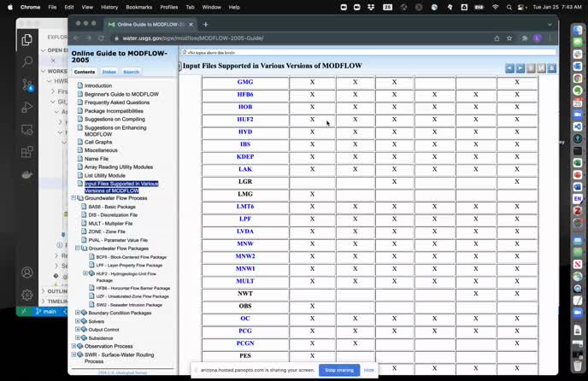Open Source Control view in VS Code
Image resolution: width=588 pixels, height=381 pixels.
coord(27,85)
